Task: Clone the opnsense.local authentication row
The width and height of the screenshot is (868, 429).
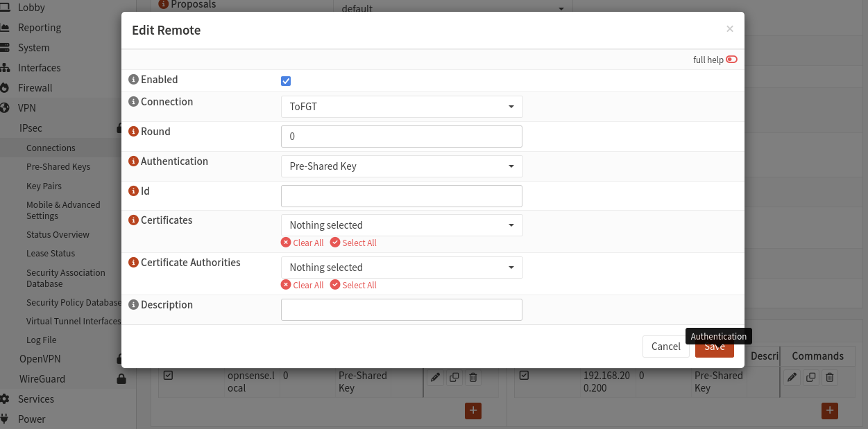Action: [x=454, y=378]
